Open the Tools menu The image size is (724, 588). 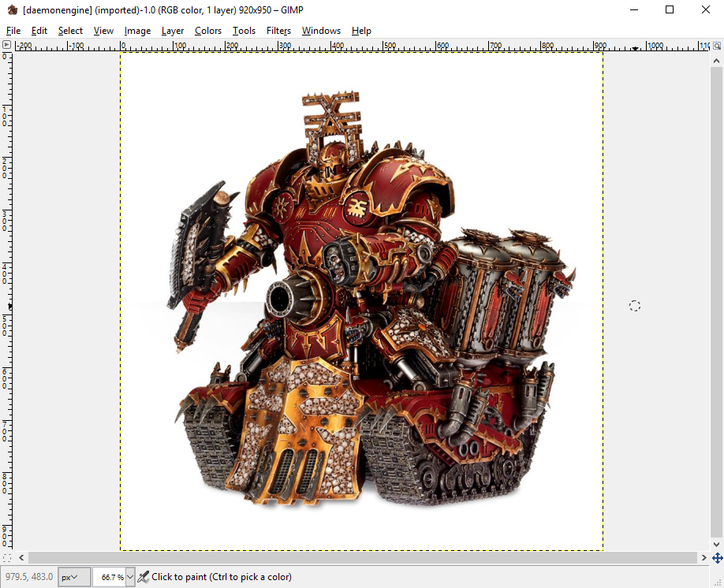(x=244, y=31)
